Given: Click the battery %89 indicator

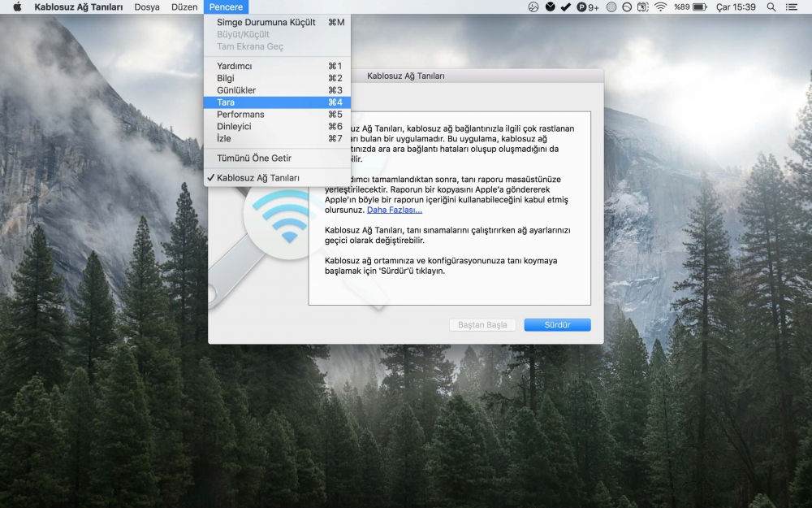Looking at the screenshot, I should 690,7.
